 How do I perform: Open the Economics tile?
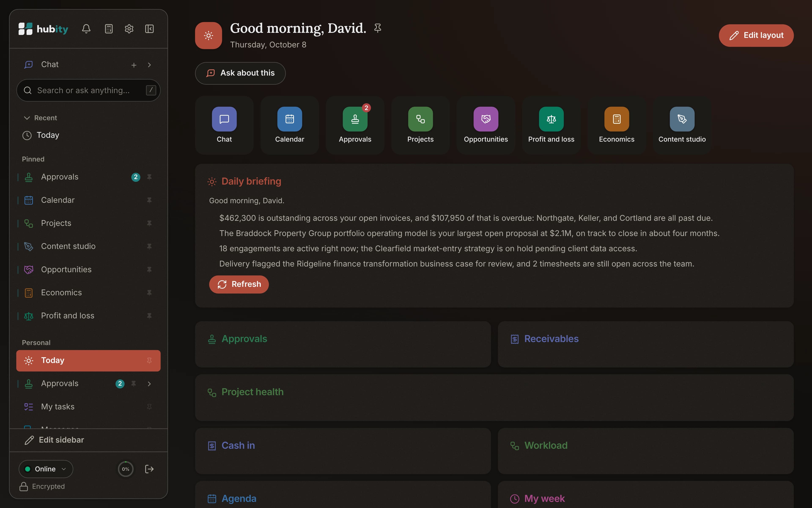(x=617, y=125)
